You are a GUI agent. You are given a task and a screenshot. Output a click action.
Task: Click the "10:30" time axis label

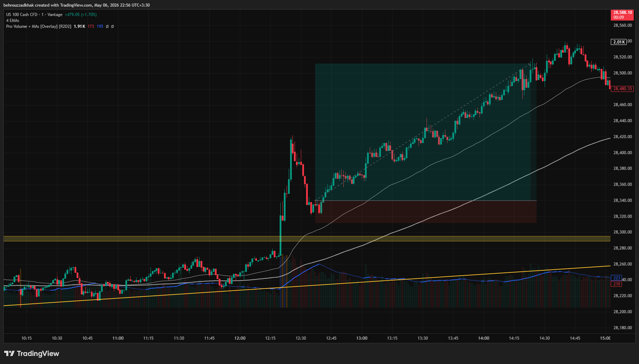57,338
